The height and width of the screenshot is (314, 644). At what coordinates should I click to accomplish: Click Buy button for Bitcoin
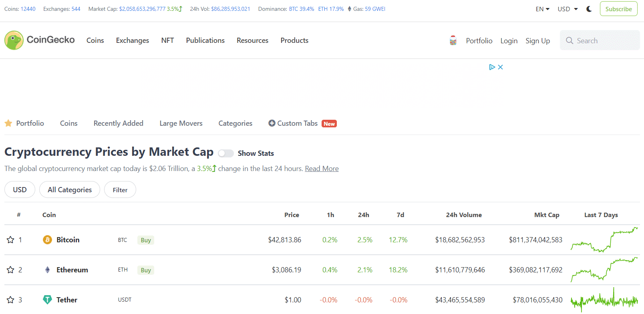pyautogui.click(x=146, y=240)
